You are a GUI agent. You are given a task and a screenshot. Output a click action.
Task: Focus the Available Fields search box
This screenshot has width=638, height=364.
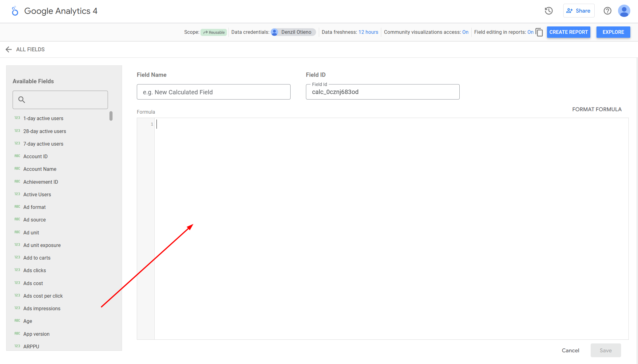pyautogui.click(x=60, y=100)
